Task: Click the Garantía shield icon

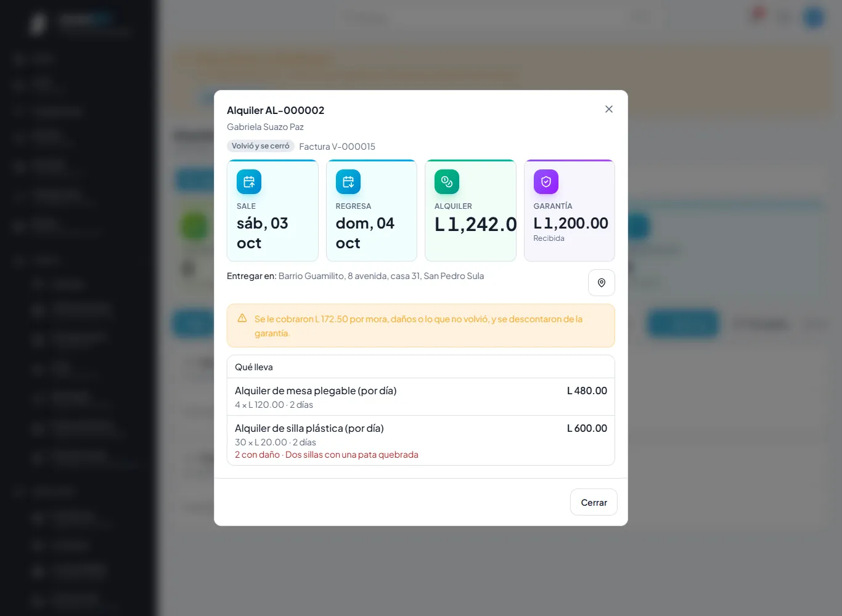Action: 546,182
